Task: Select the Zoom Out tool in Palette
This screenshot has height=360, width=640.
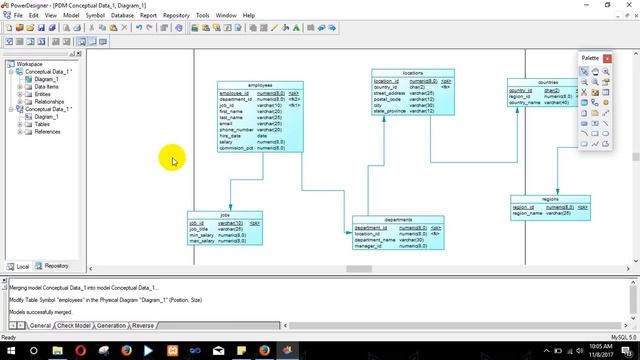Action: (584, 82)
